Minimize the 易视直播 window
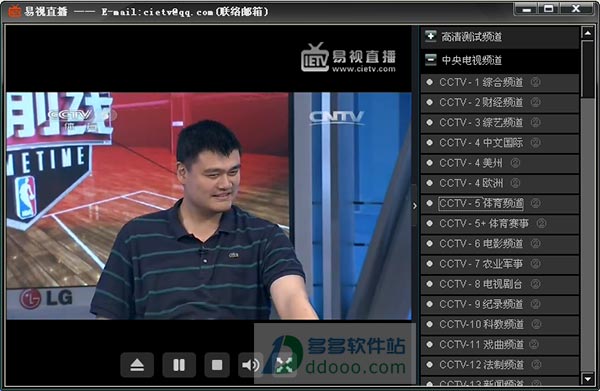The image size is (600, 391). [527, 9]
